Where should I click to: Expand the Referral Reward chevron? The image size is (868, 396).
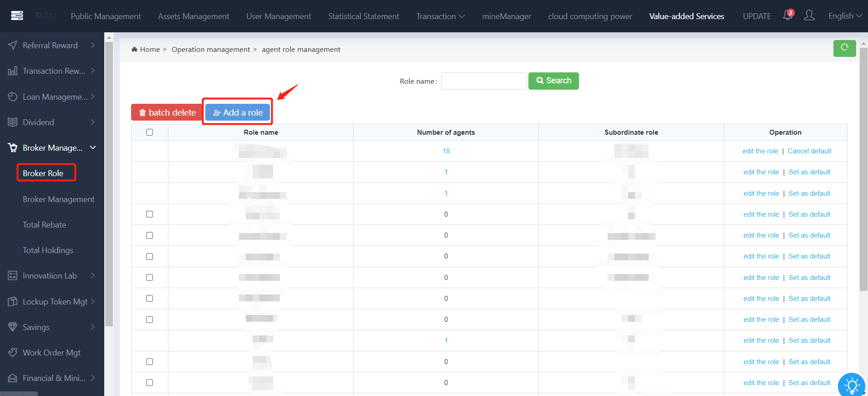point(93,45)
